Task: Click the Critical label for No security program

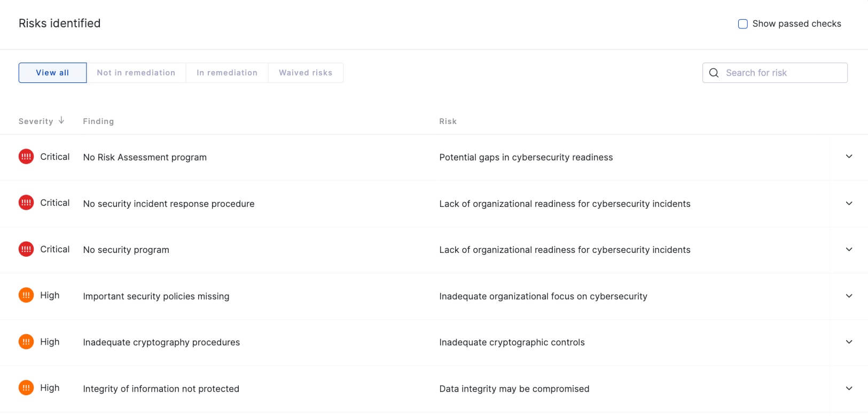Action: (55, 249)
